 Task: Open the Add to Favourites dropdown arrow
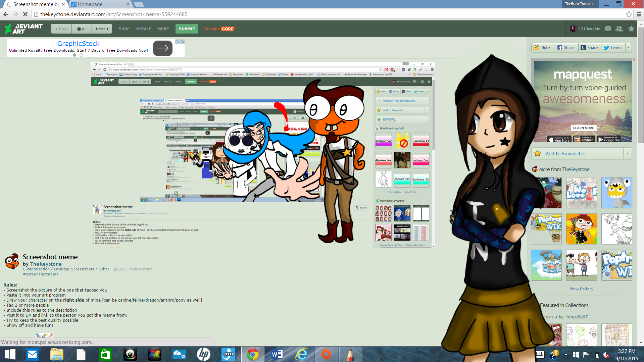(x=628, y=153)
